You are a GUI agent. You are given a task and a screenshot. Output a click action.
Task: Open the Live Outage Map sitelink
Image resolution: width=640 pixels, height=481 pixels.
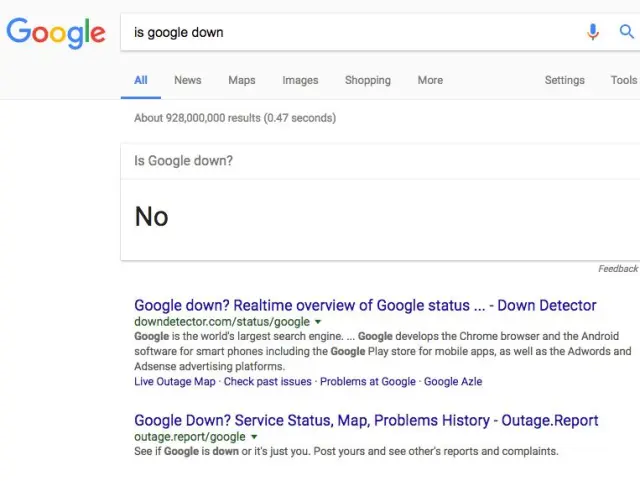175,381
